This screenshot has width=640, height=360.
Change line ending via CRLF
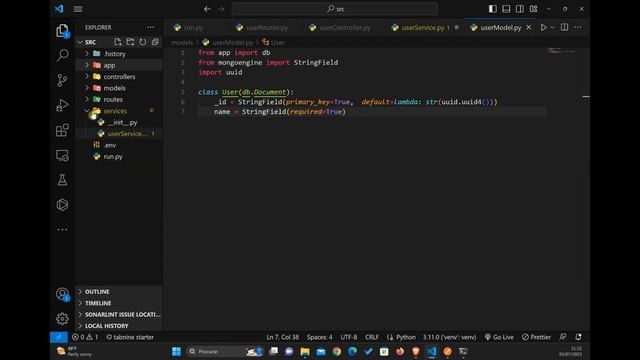372,337
